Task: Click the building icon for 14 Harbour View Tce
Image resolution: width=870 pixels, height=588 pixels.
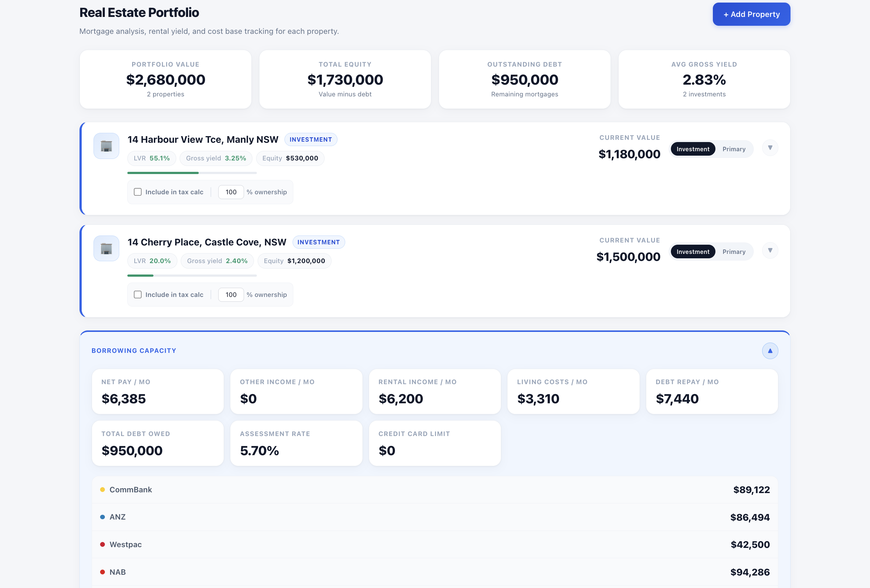Action: coord(106,146)
